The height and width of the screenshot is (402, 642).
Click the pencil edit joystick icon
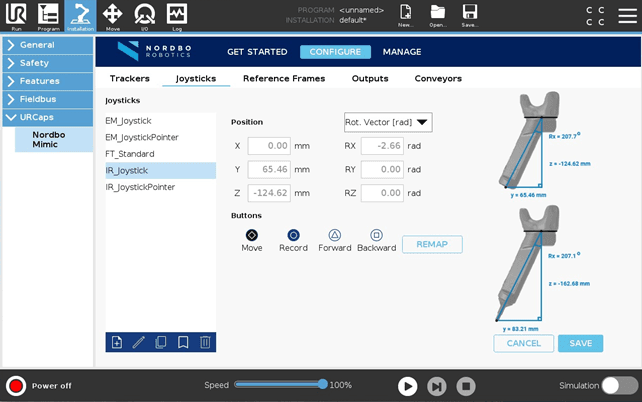(139, 342)
